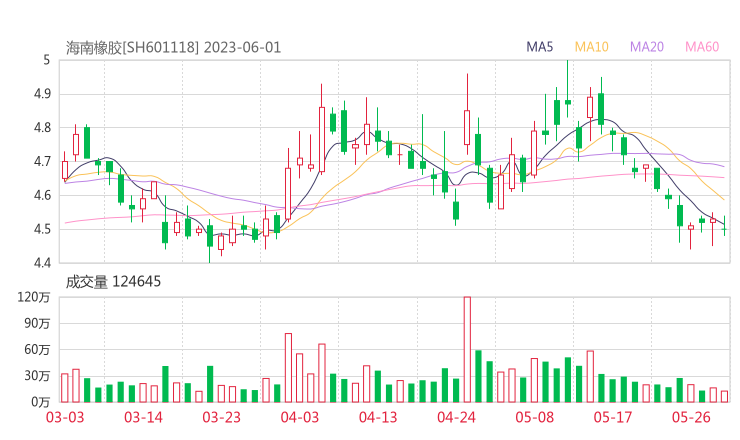The image size is (740, 440).
Task: Click the chart title 海南橡胶[SH601118] 2023-06-01
Action: point(173,47)
